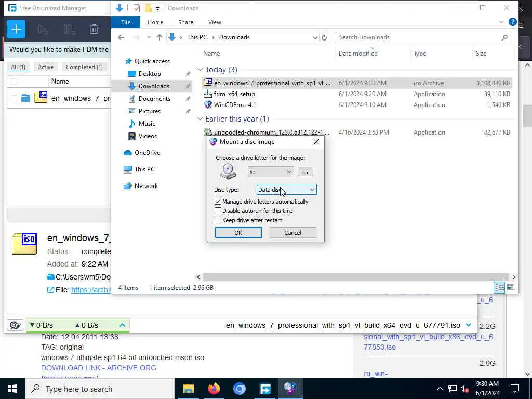
Task: Select the FDM All (1) filter tab
Action: point(18,67)
